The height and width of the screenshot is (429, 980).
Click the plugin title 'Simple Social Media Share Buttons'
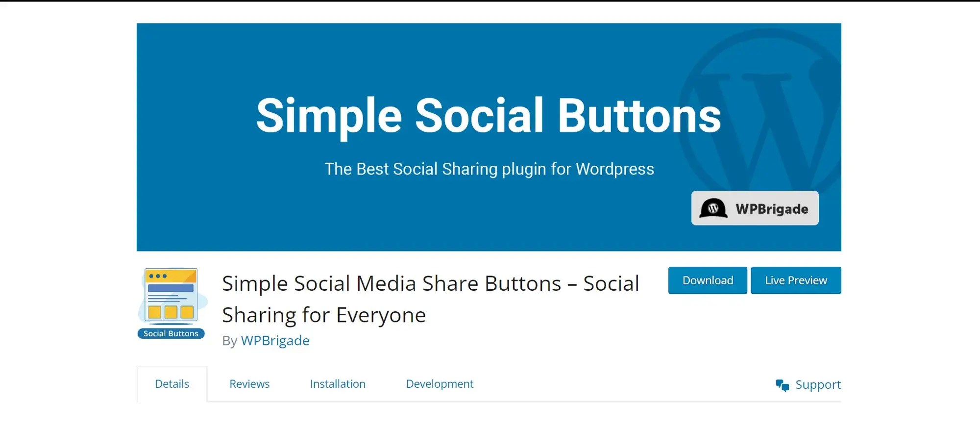(x=392, y=283)
